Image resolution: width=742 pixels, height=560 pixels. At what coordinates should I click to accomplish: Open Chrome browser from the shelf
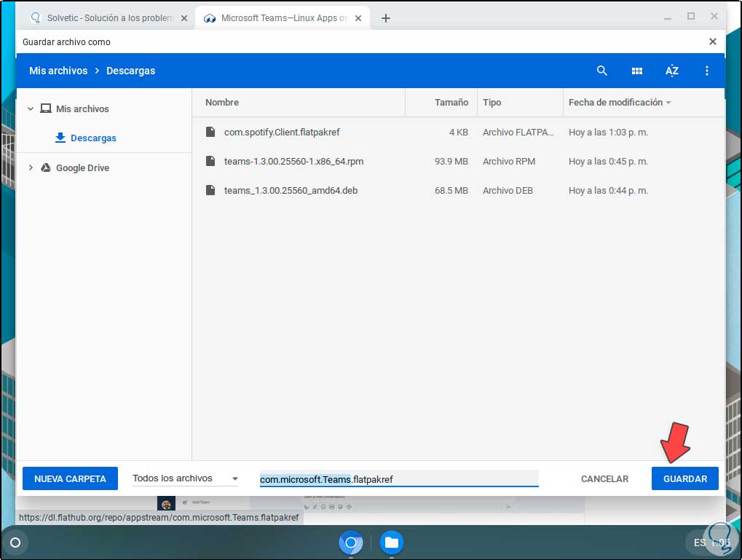pyautogui.click(x=351, y=543)
